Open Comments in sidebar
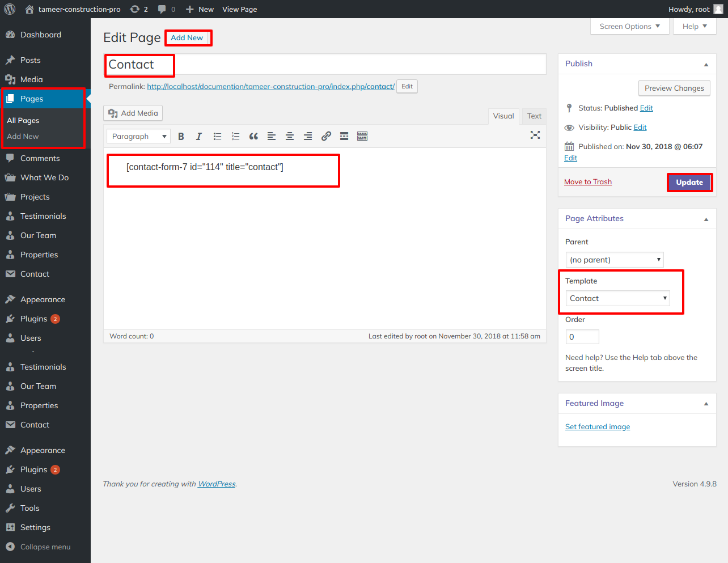This screenshot has width=728, height=563. click(40, 158)
